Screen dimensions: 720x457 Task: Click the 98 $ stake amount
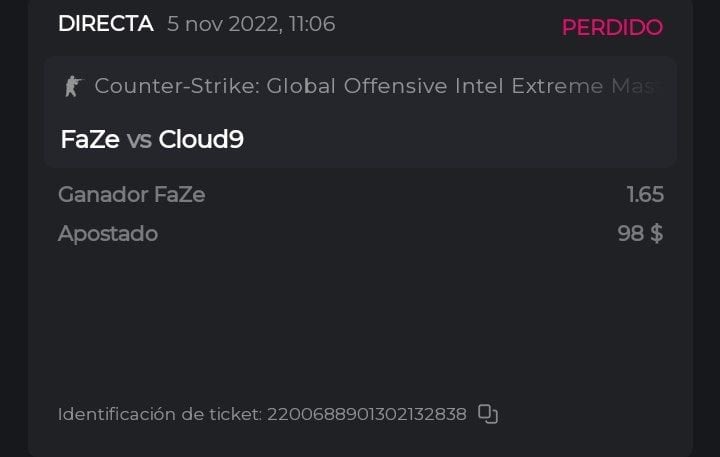640,234
